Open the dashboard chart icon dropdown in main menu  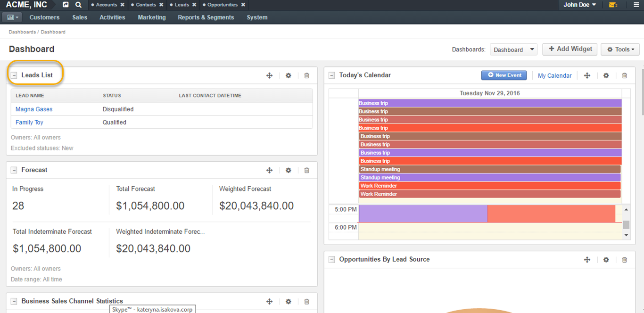tap(11, 17)
